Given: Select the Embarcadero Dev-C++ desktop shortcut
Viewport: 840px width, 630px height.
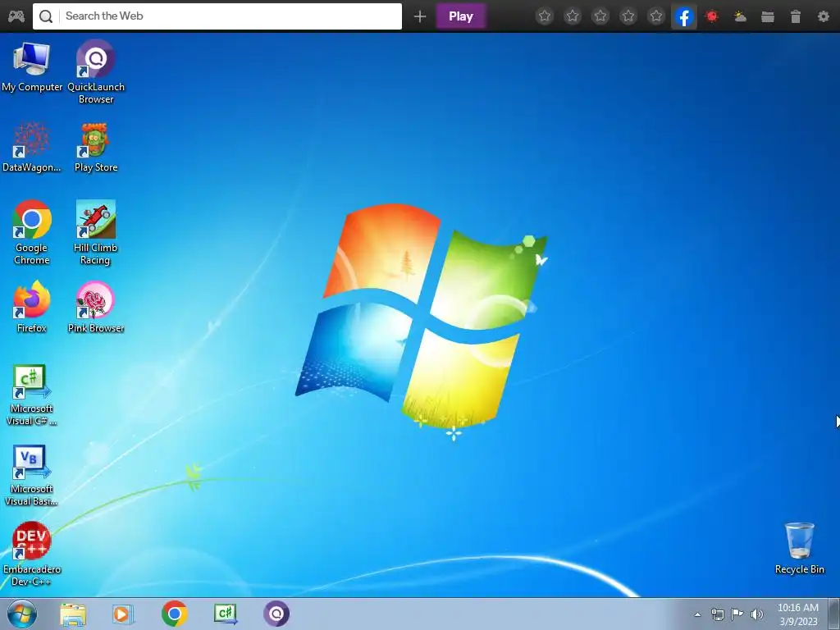Looking at the screenshot, I should click(32, 554).
